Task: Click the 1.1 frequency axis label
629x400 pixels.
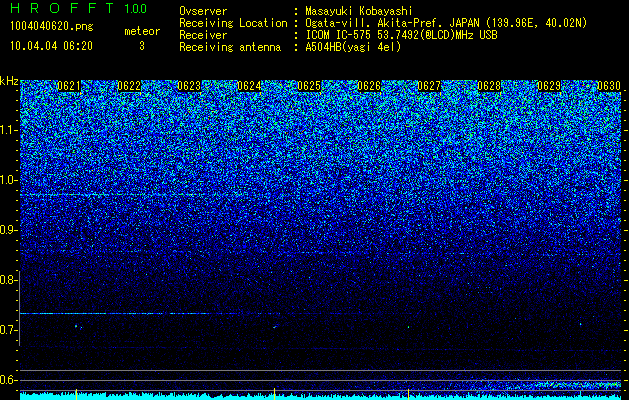Action: (8, 130)
